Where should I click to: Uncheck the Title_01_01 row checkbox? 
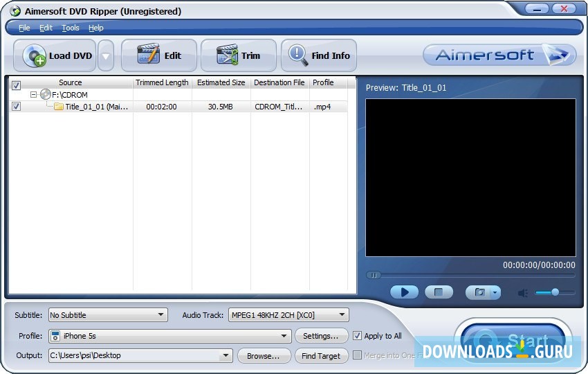tap(16, 106)
